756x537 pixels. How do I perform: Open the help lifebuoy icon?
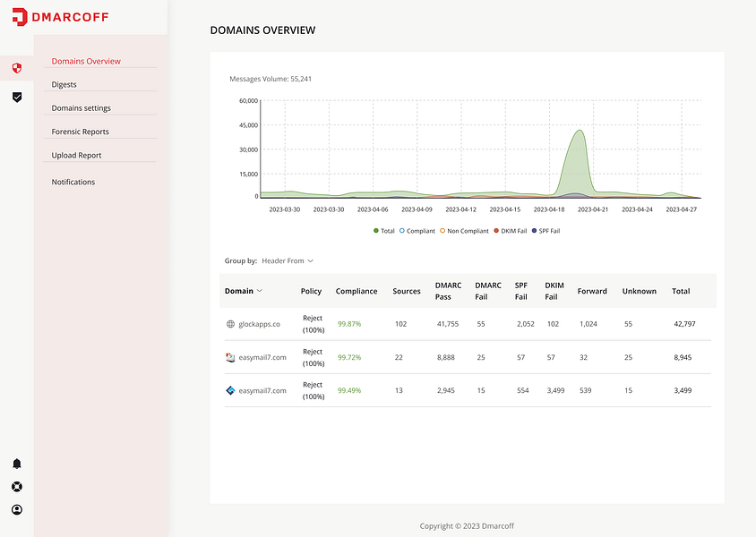pyautogui.click(x=16, y=487)
